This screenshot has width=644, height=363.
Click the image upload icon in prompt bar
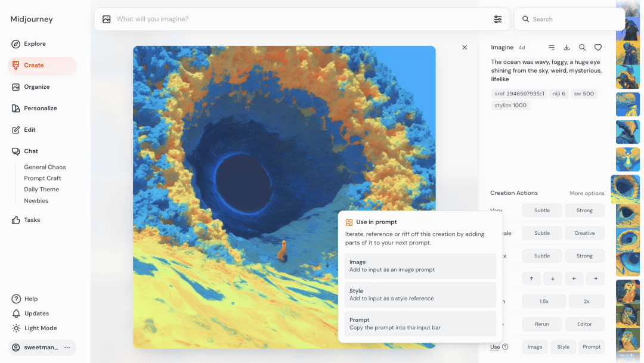(107, 19)
